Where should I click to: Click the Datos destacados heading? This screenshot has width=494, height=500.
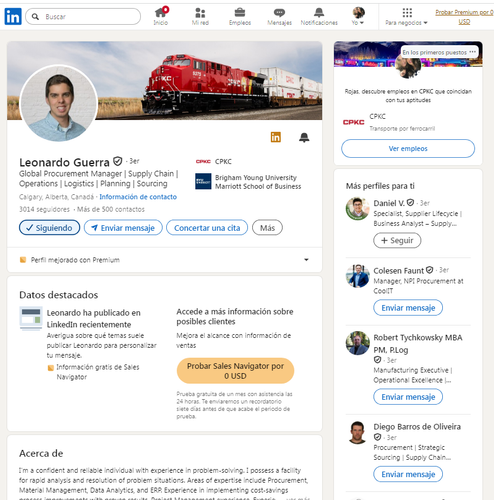click(59, 295)
